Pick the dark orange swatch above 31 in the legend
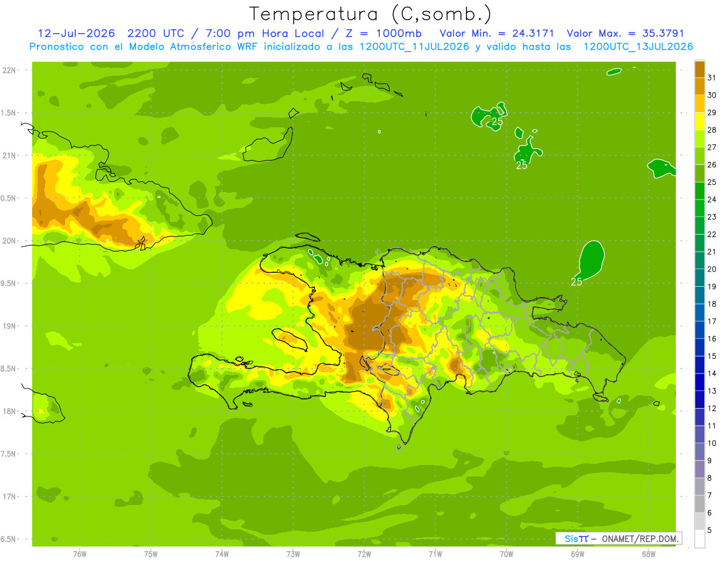 [x=699, y=70]
